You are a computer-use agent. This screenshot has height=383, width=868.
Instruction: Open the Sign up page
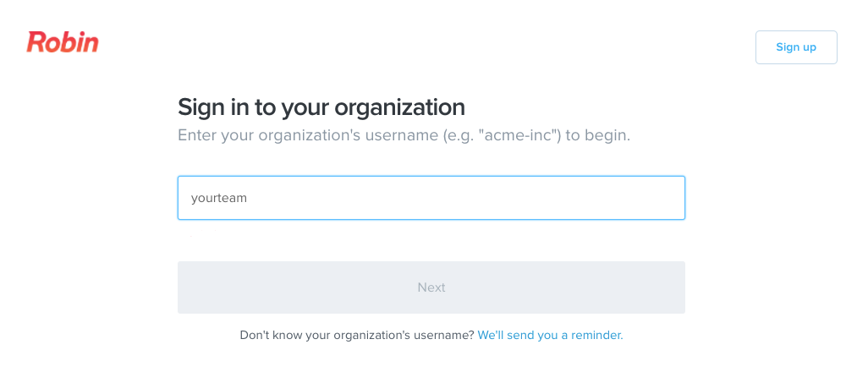click(x=796, y=47)
